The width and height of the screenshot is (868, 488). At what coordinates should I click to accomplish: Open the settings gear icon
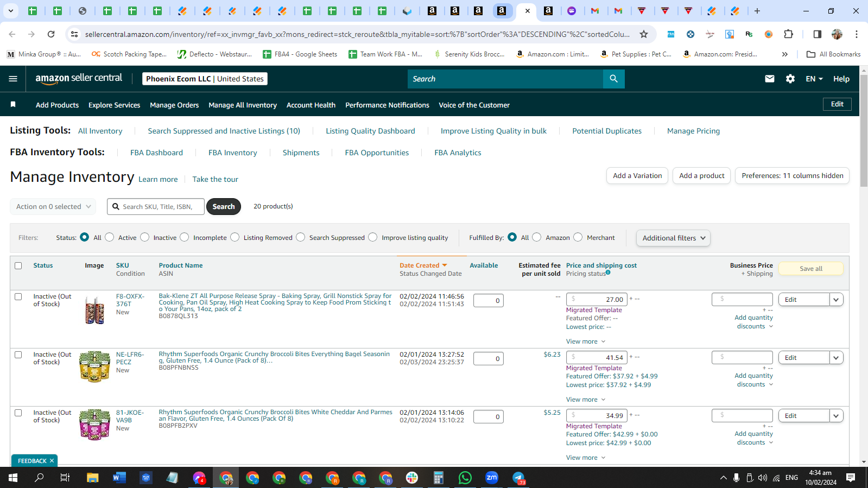tap(790, 79)
